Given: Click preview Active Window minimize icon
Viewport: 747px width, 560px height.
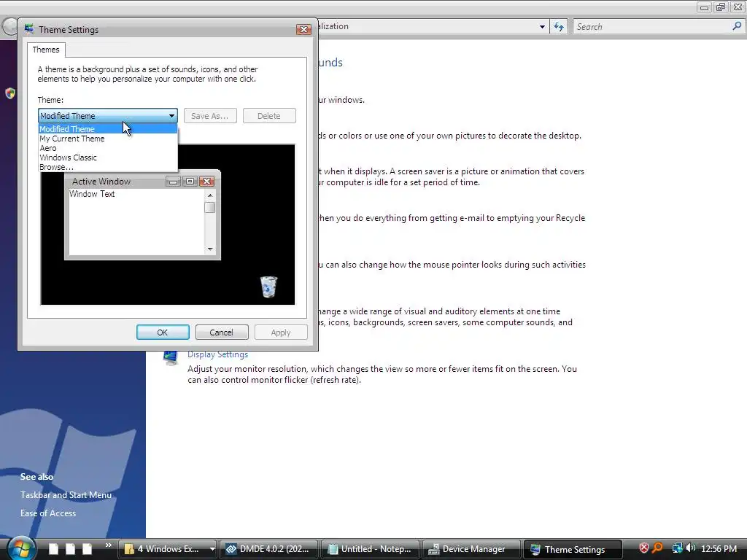Looking at the screenshot, I should (x=173, y=182).
